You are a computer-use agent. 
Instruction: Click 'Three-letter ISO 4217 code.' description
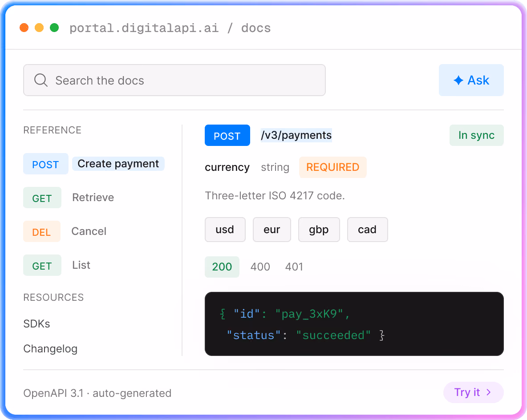(x=275, y=196)
